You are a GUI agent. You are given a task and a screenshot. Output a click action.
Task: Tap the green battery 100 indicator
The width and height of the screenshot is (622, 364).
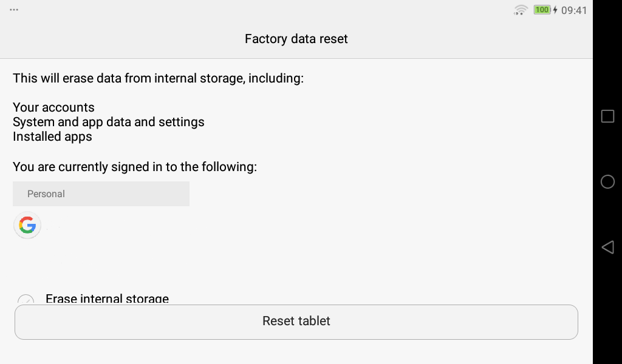tap(542, 10)
